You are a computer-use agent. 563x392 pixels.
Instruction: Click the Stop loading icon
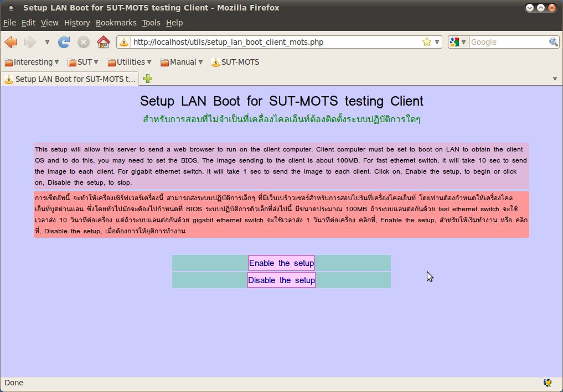(x=83, y=42)
